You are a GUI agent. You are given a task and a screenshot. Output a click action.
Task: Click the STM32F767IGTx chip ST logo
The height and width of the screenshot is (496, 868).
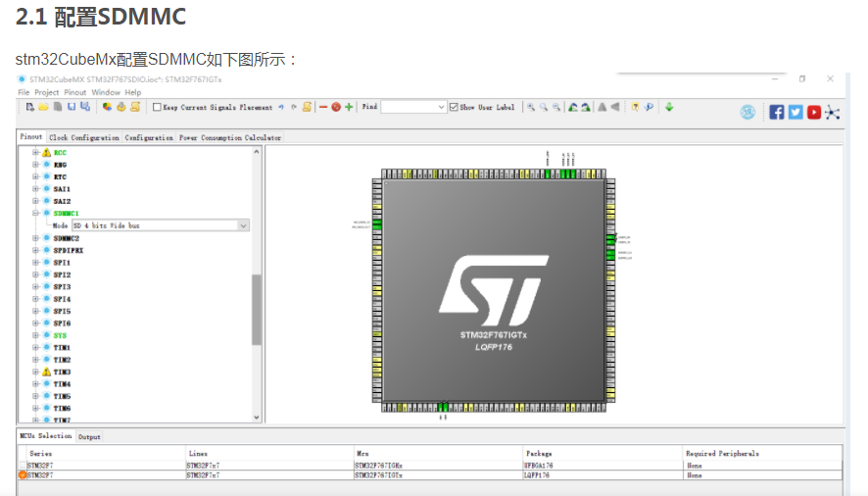[494, 290]
